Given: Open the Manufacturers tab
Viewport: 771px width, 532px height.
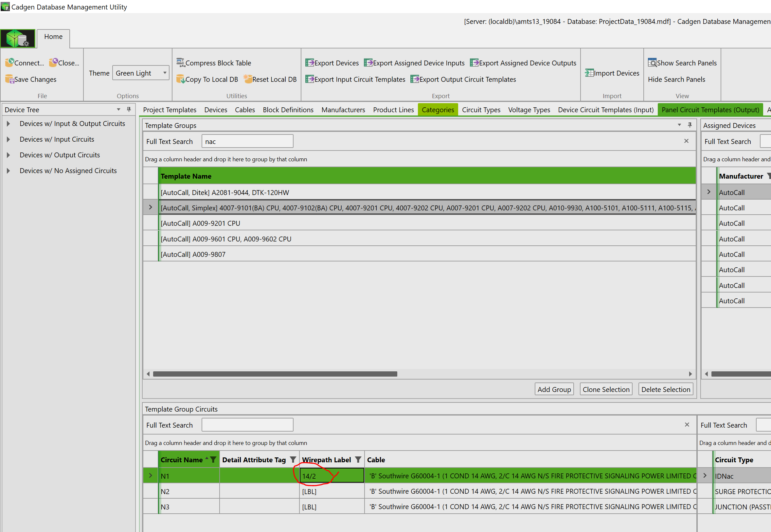Looking at the screenshot, I should pyautogui.click(x=343, y=110).
